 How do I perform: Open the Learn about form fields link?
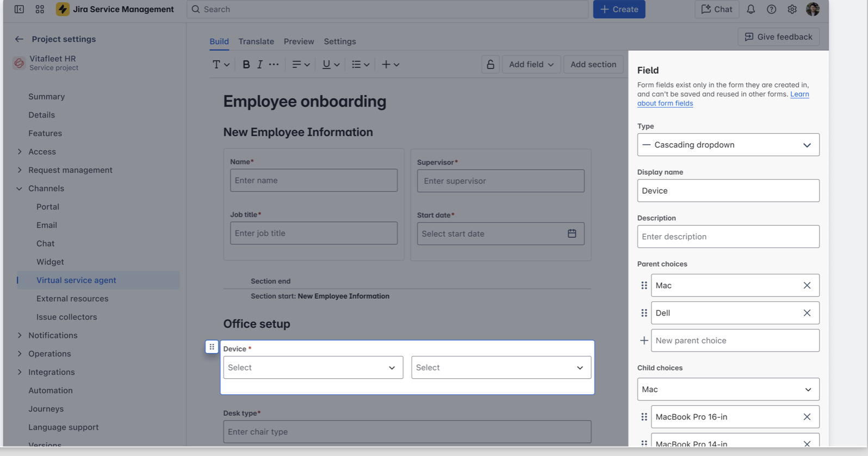[x=723, y=98]
